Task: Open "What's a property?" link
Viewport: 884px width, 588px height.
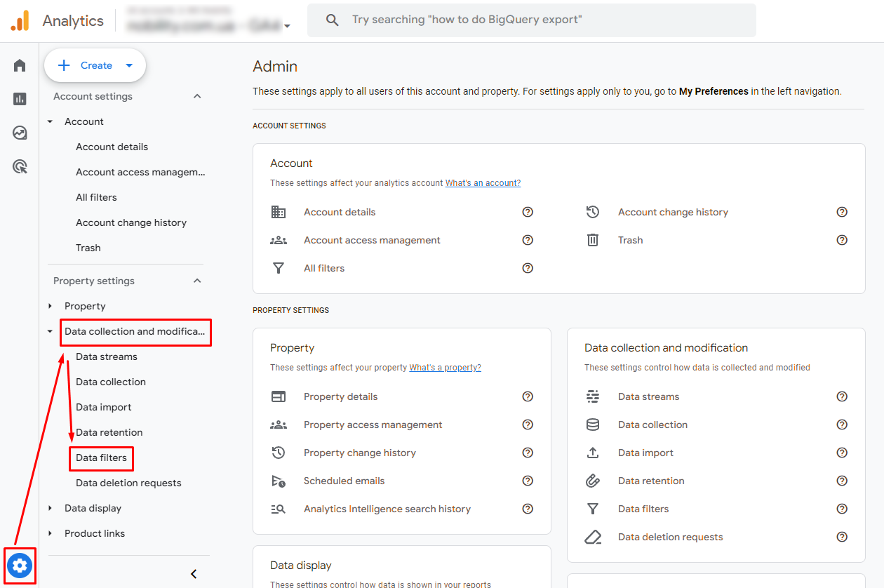Action: [446, 368]
